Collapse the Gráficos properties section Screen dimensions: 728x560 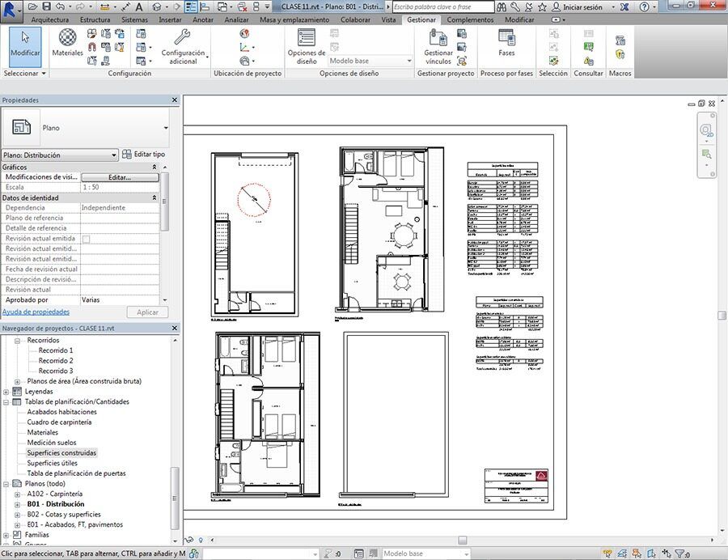154,167
